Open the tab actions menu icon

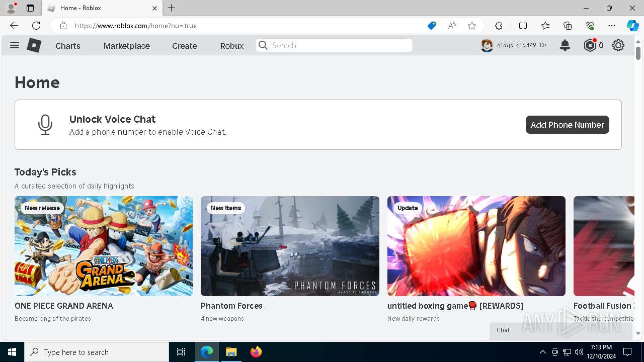[30, 8]
